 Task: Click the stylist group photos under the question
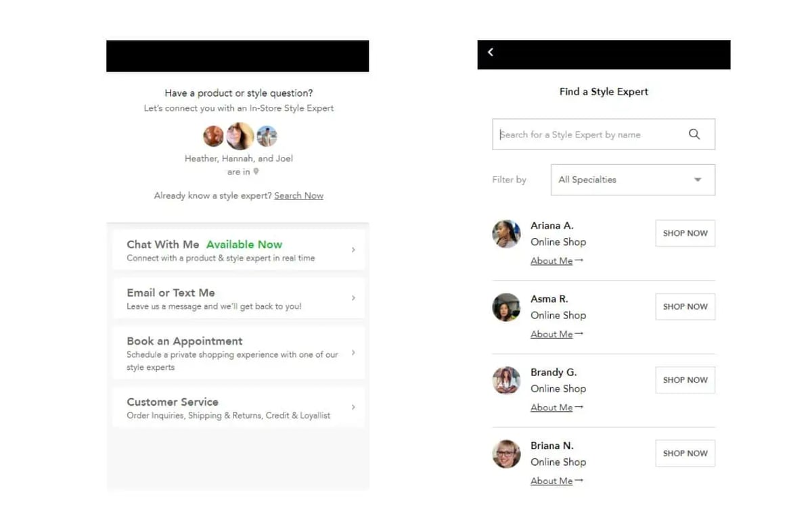pyautogui.click(x=240, y=135)
